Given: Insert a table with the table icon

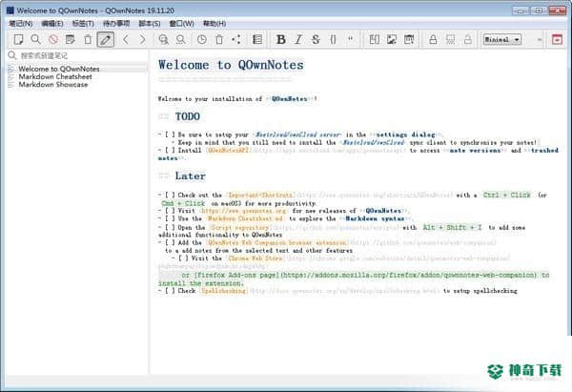Looking at the screenshot, I should tap(409, 39).
